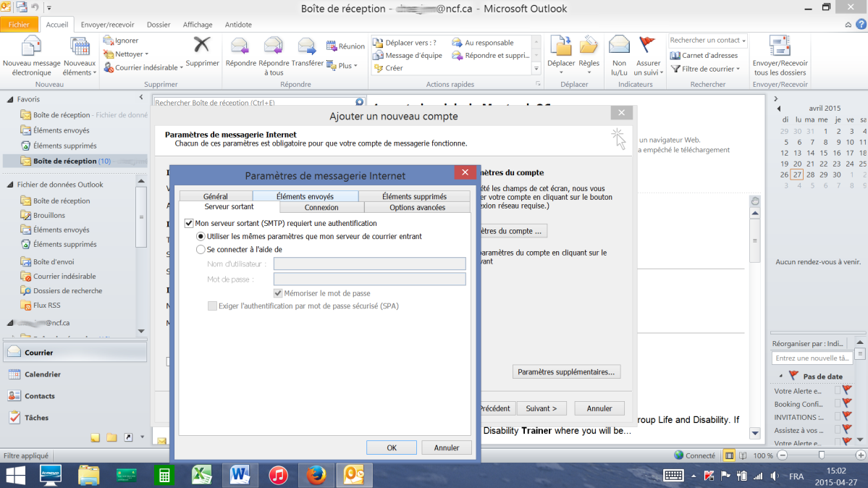The width and height of the screenshot is (868, 488).
Task: Toggle SMTP requiert une authentification checkbox
Action: (189, 223)
